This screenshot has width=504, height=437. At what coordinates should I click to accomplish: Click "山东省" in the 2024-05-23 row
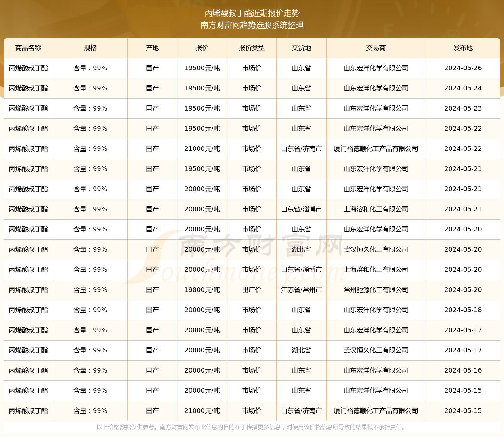(x=301, y=108)
